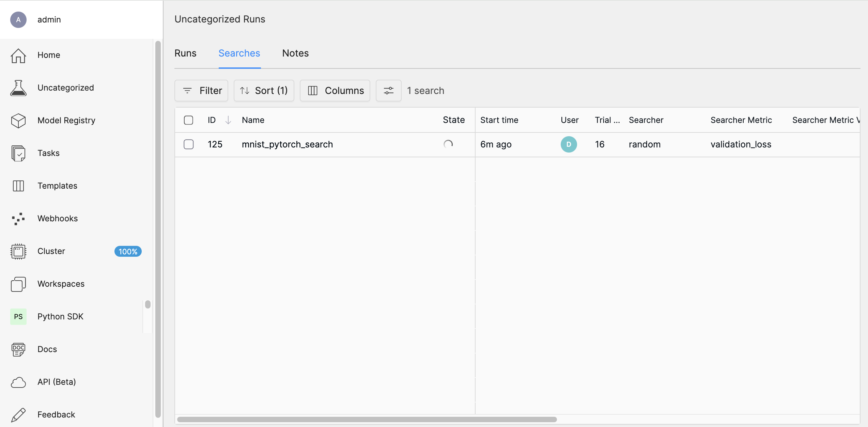Open the mnist_pytorch_search search
Image resolution: width=868 pixels, height=427 pixels.
pos(288,144)
